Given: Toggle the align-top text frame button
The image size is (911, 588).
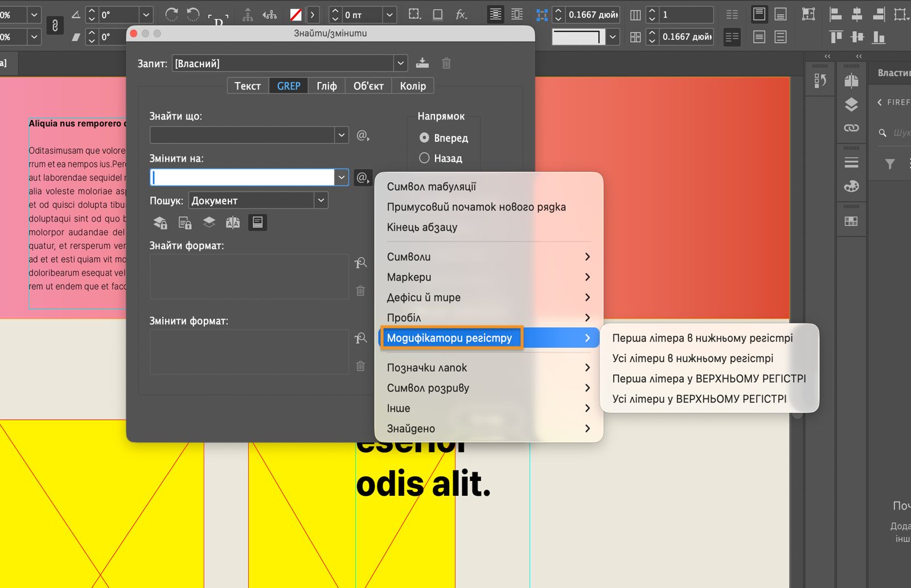Looking at the screenshot, I should (x=759, y=14).
